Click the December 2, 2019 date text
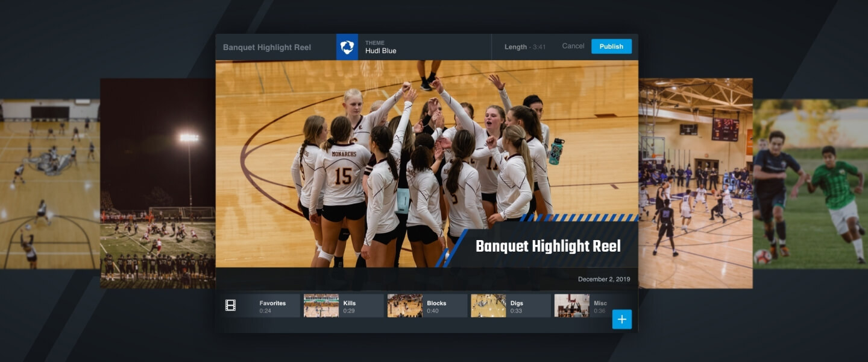Screen dimensions: 868x362 604,279
